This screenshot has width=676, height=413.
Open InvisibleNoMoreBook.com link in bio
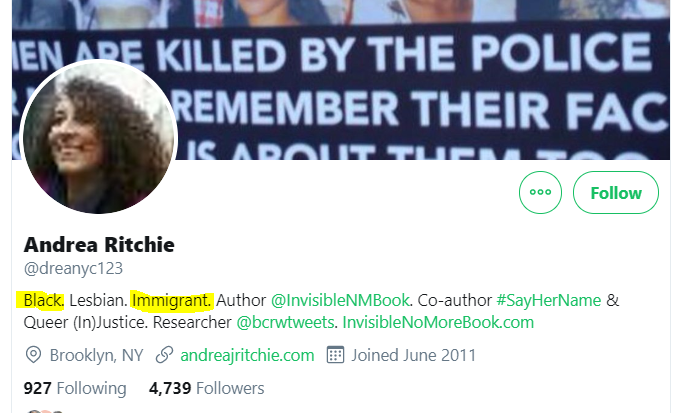[x=438, y=322]
